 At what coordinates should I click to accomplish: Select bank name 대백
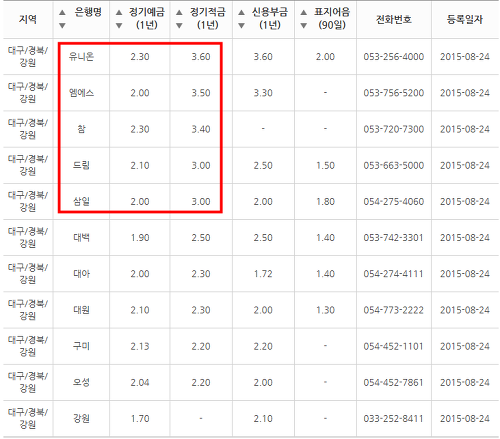[81, 238]
